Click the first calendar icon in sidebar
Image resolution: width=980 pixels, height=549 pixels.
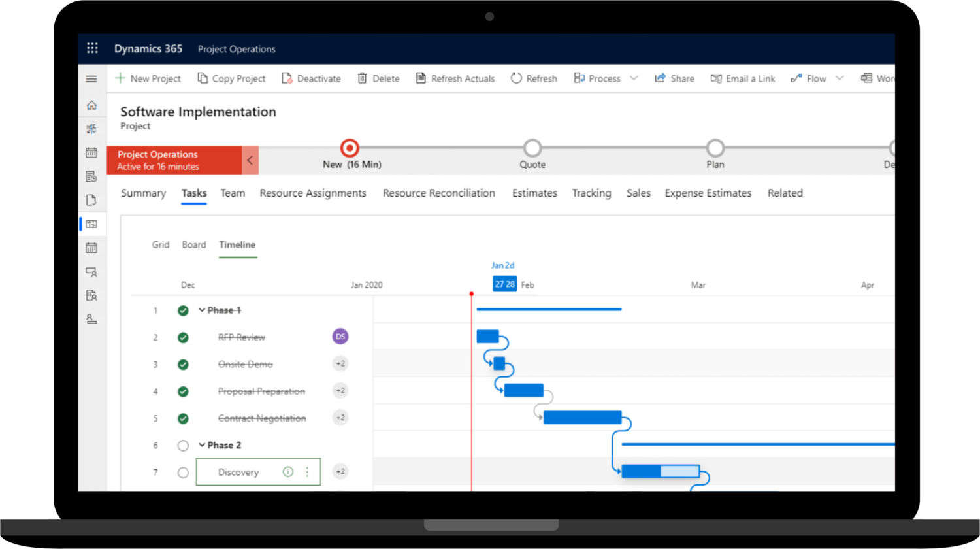[x=91, y=153]
